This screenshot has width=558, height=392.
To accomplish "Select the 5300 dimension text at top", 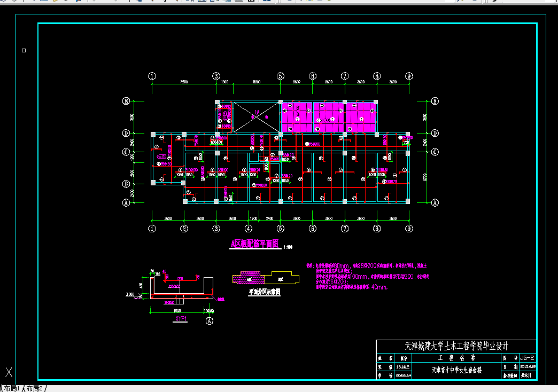I will click(257, 82).
